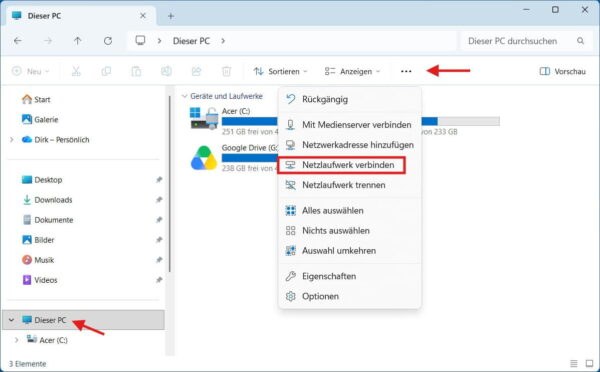This screenshot has width=600, height=372.
Task: Click the navigation pane scrollbar
Action: [170, 184]
